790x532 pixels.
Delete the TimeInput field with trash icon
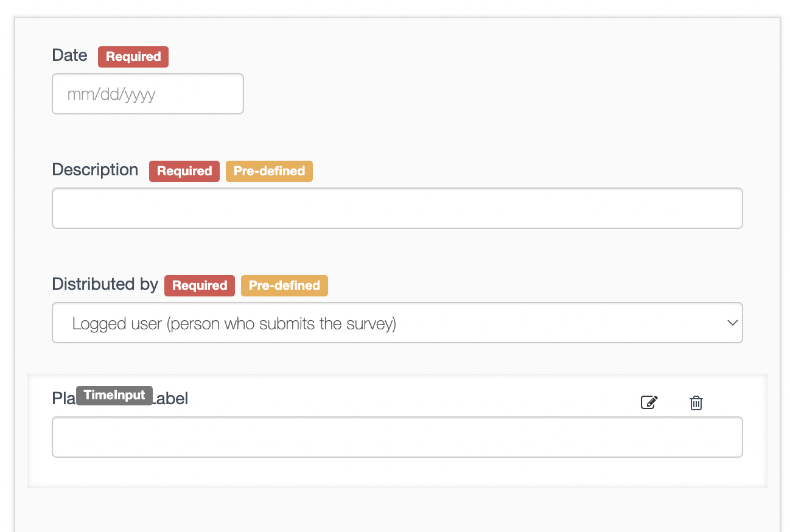[x=696, y=402]
